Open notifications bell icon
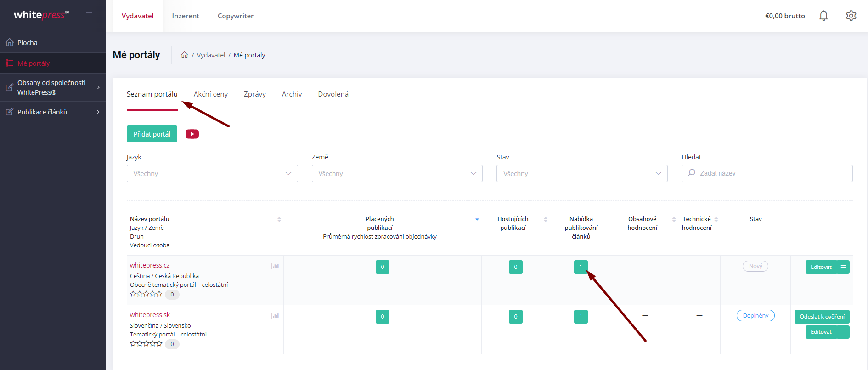 tap(823, 16)
